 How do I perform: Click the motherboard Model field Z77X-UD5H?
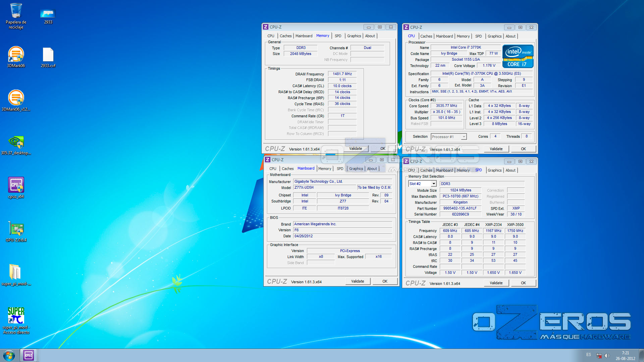[324, 187]
